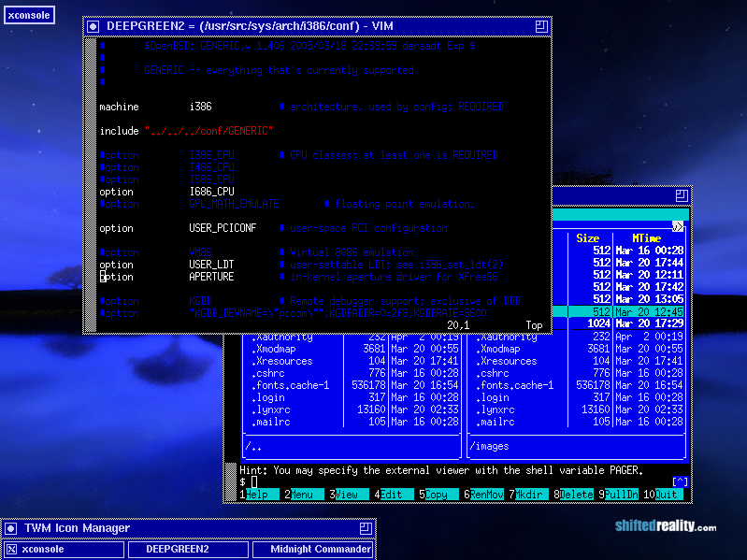Image resolution: width=747 pixels, height=560 pixels.
Task: Open the 2 Menu function key item
Action: [x=307, y=495]
